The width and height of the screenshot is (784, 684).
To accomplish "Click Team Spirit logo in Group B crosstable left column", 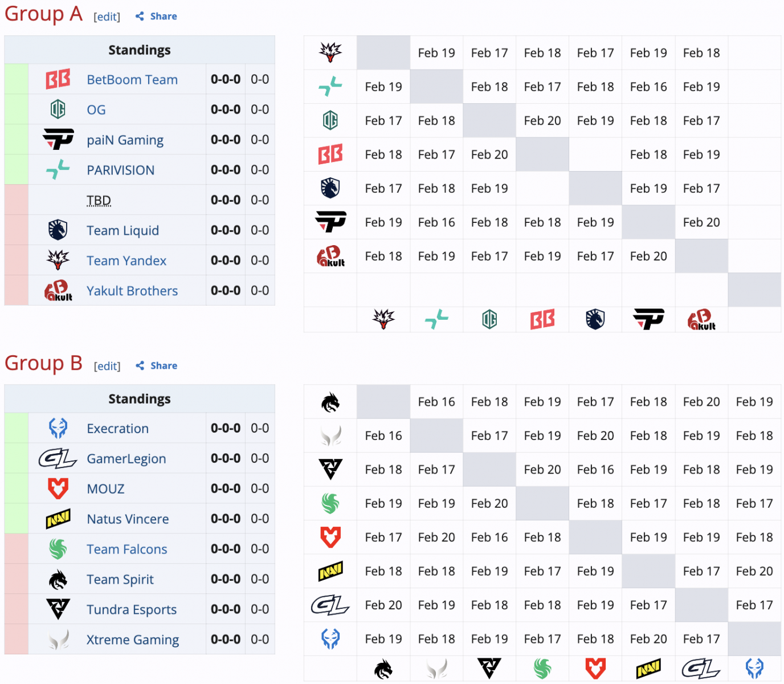I will (x=330, y=402).
